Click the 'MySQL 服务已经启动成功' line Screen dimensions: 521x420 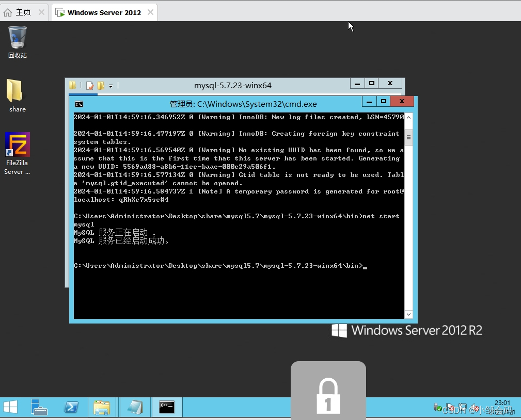tap(121, 241)
